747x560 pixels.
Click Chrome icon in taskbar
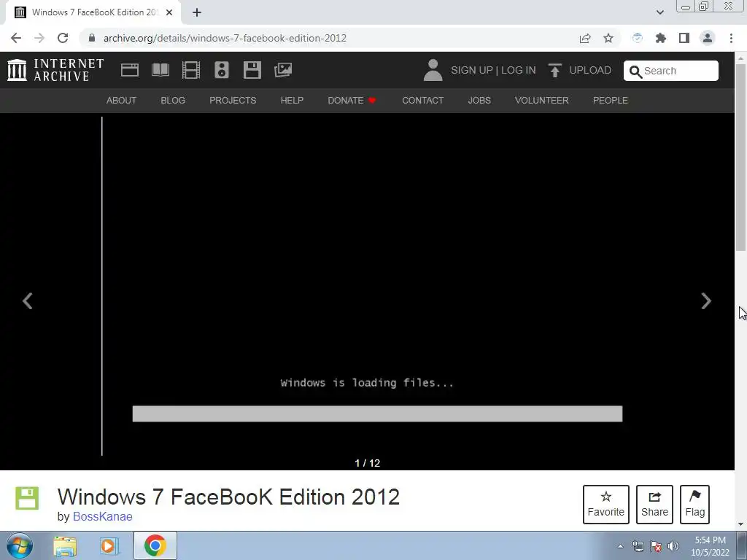[x=155, y=545]
